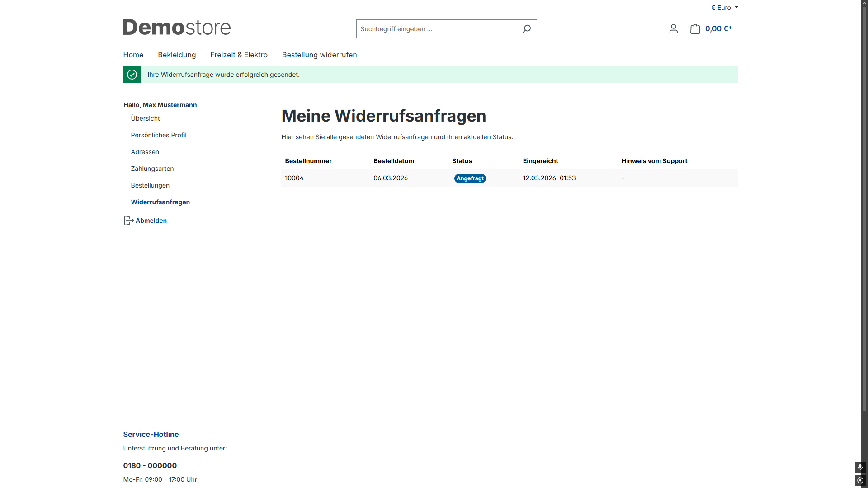Open Adressen in account sidebar
868x488 pixels.
point(145,152)
